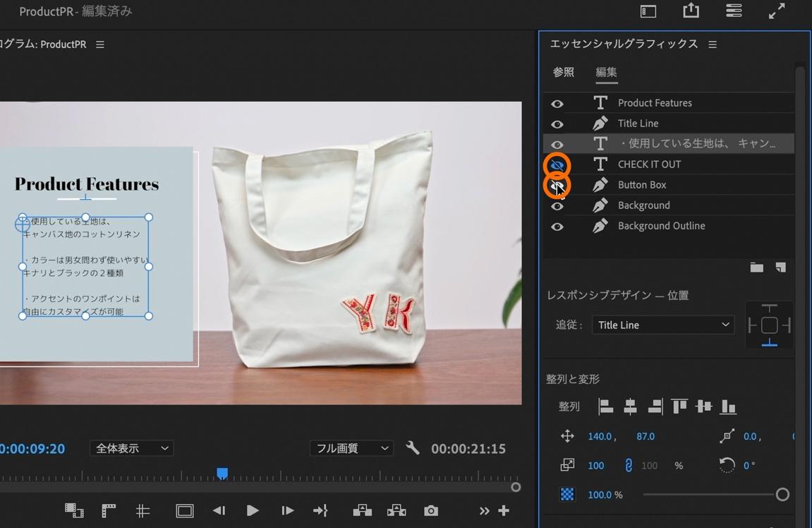Click the position X value 140.0
Image resolution: width=812 pixels, height=528 pixels.
click(600, 436)
